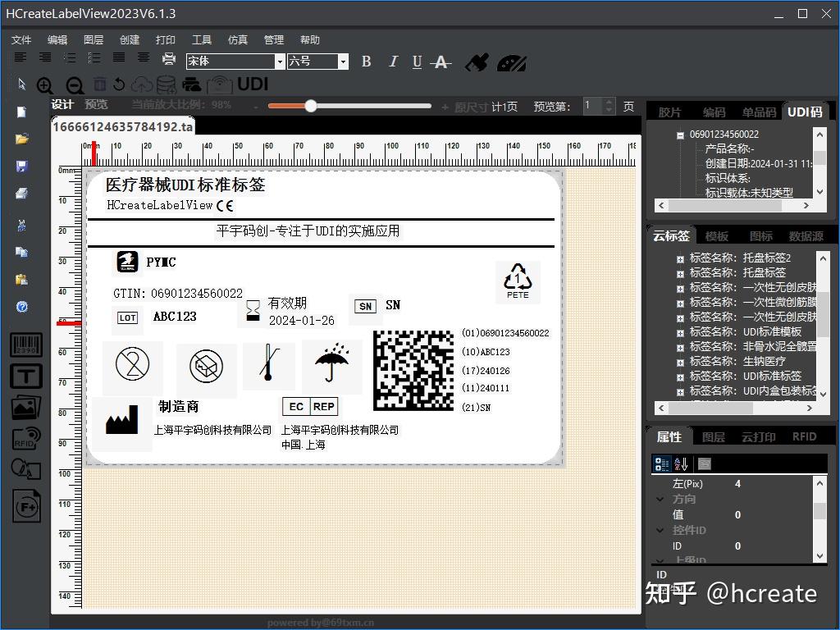Select the text tool (T) icon
Screen dimensions: 840x630
coord(26,376)
